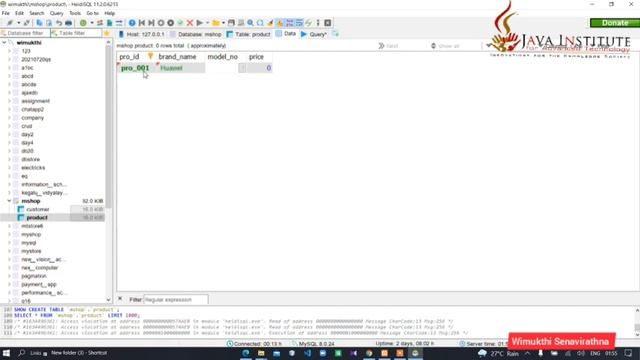The width and height of the screenshot is (640, 360).
Task: Open dropdown arrow next to run query
Action: click(207, 23)
